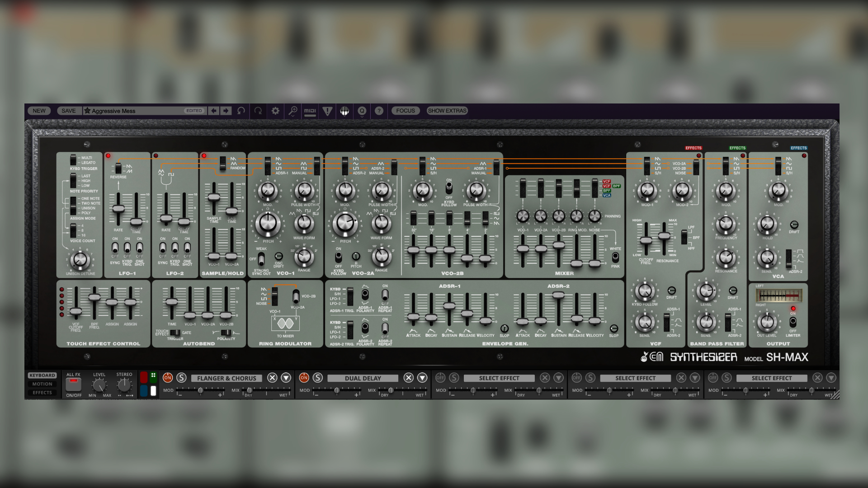Click the keyboard piano keys icon
This screenshot has height=488, width=868.
tap(344, 111)
